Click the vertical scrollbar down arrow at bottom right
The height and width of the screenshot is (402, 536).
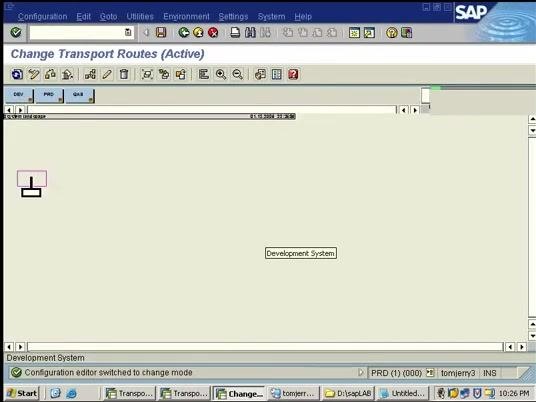click(x=532, y=336)
